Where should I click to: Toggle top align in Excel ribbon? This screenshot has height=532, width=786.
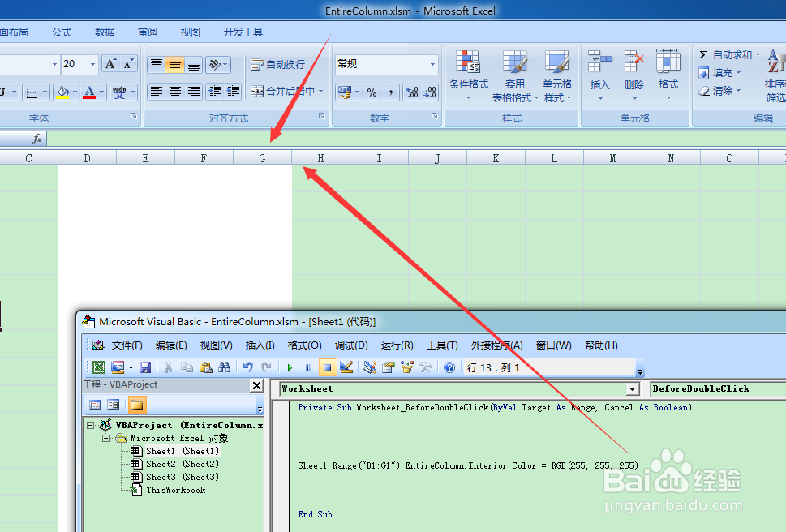click(x=157, y=65)
